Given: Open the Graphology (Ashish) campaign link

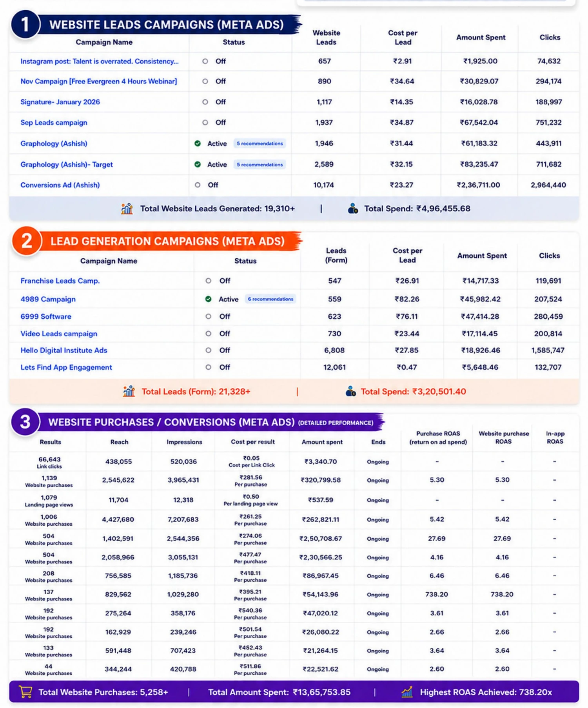Looking at the screenshot, I should (54, 143).
